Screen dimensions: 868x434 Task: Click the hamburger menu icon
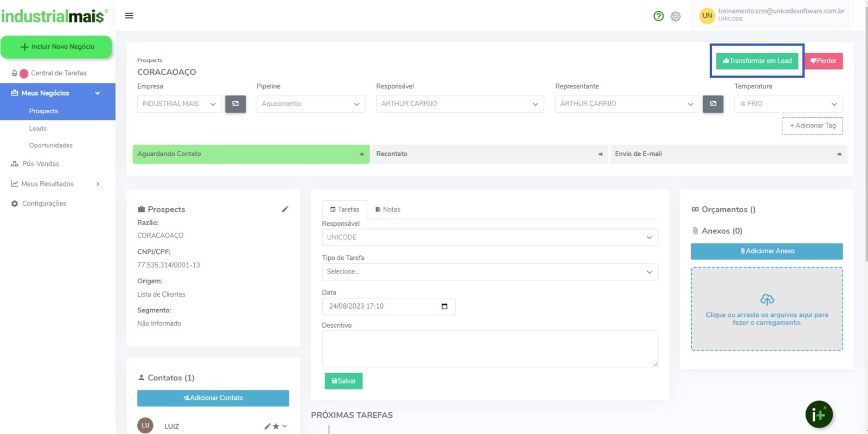(129, 16)
